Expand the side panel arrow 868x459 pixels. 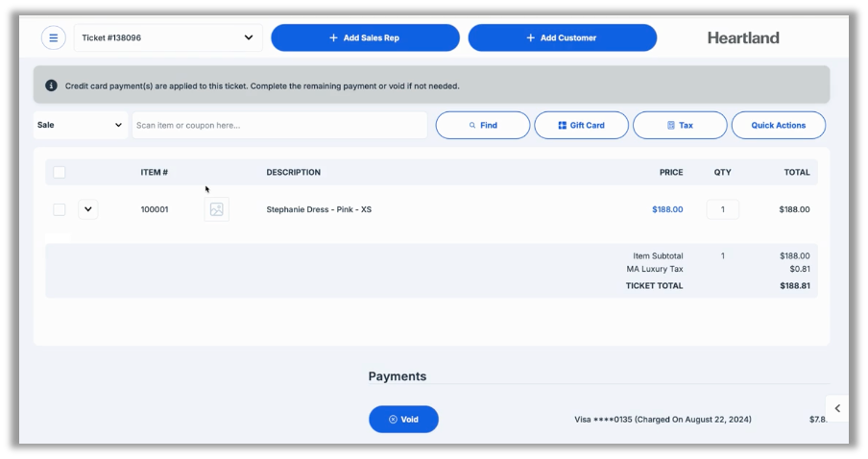pos(837,408)
